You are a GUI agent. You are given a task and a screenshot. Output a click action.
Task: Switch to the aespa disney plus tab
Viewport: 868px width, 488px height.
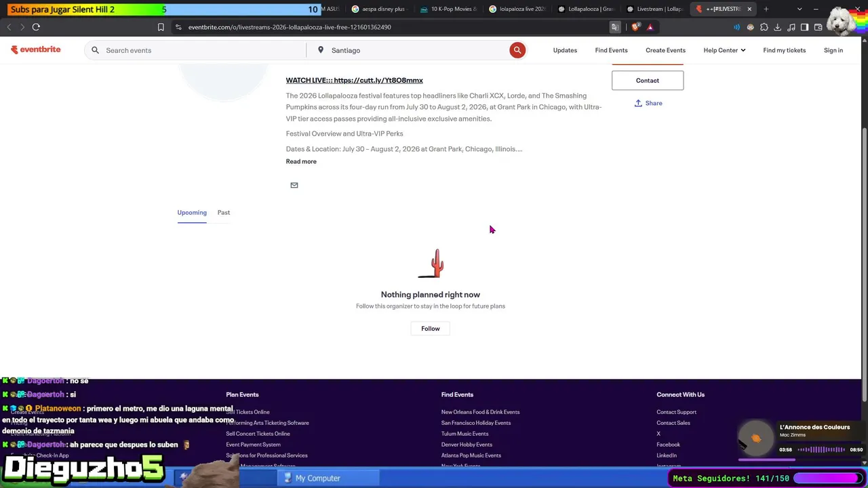point(378,9)
